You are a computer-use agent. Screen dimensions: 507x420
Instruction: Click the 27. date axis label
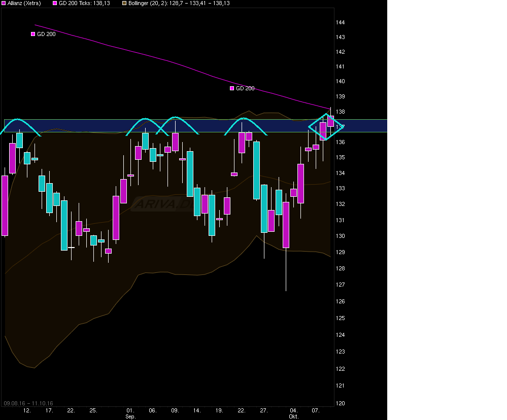[x=264, y=411]
